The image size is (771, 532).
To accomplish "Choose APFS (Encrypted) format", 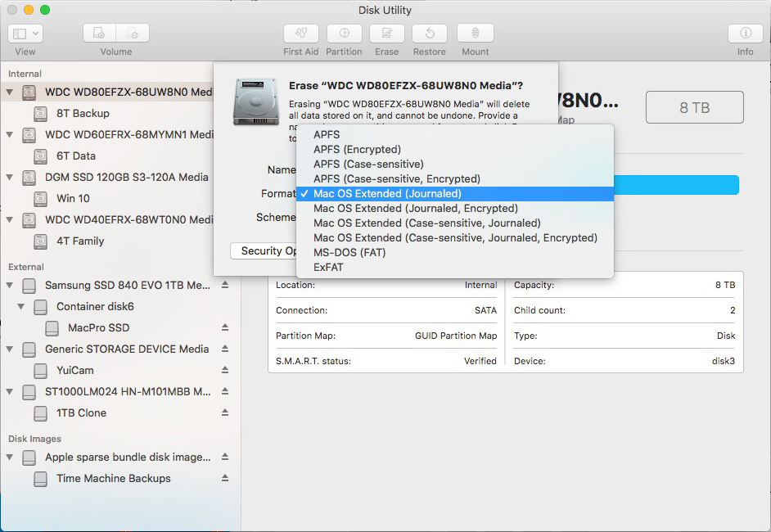I will tap(455, 150).
